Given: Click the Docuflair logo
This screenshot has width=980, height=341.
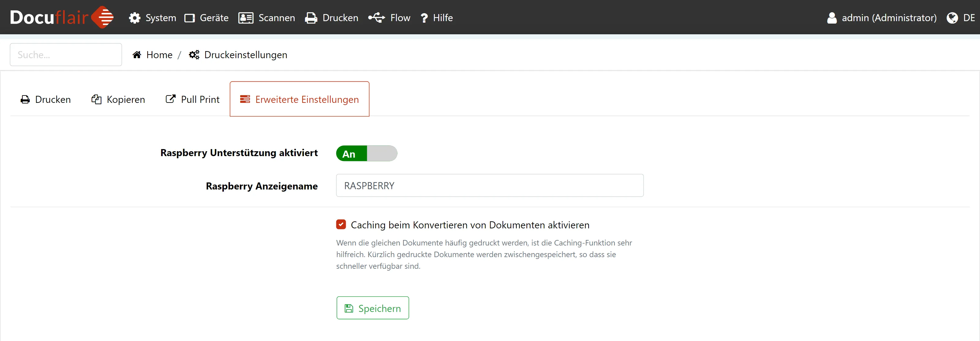Looking at the screenshot, I should [x=62, y=17].
